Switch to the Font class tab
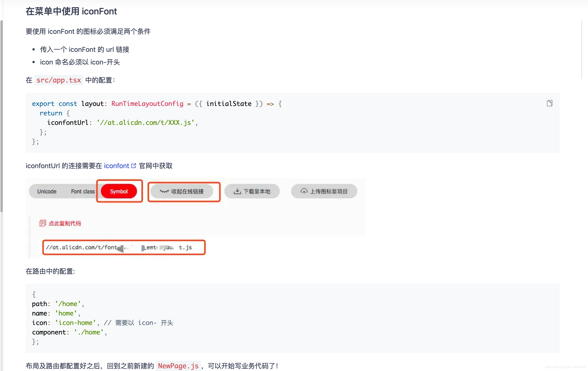This screenshot has height=371, width=588. (82, 192)
